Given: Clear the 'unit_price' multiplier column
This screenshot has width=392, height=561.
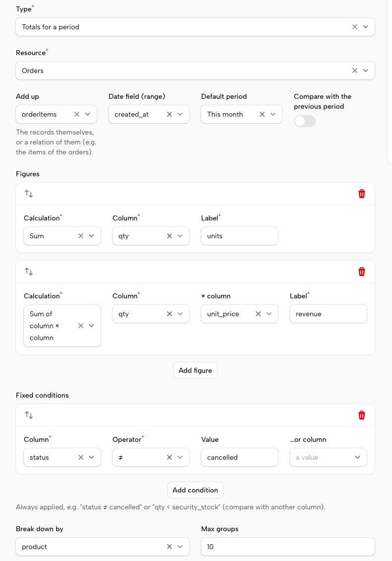Looking at the screenshot, I should [x=258, y=314].
